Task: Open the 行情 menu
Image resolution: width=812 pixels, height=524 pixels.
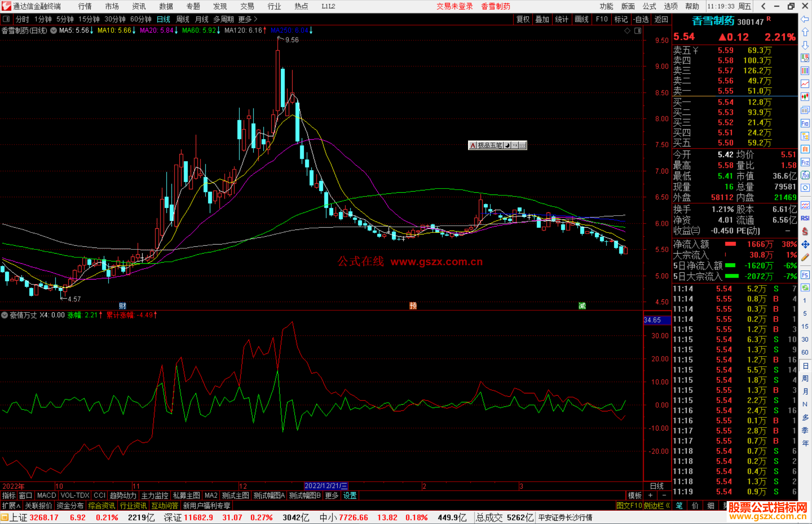Action: tap(85, 6)
